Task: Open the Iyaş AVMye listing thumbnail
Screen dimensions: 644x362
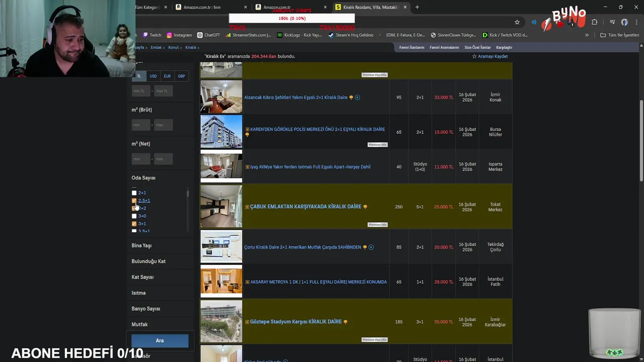Action: pos(221,166)
